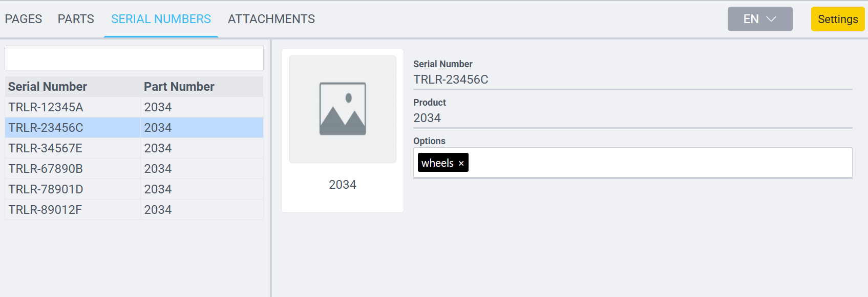Image resolution: width=868 pixels, height=297 pixels.
Task: Open the ATTACHMENTS tab
Action: click(271, 19)
